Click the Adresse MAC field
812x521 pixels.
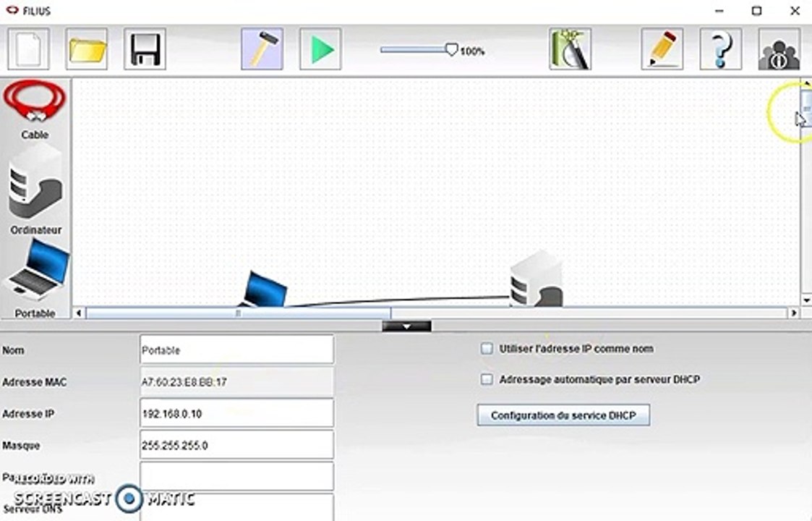236,382
